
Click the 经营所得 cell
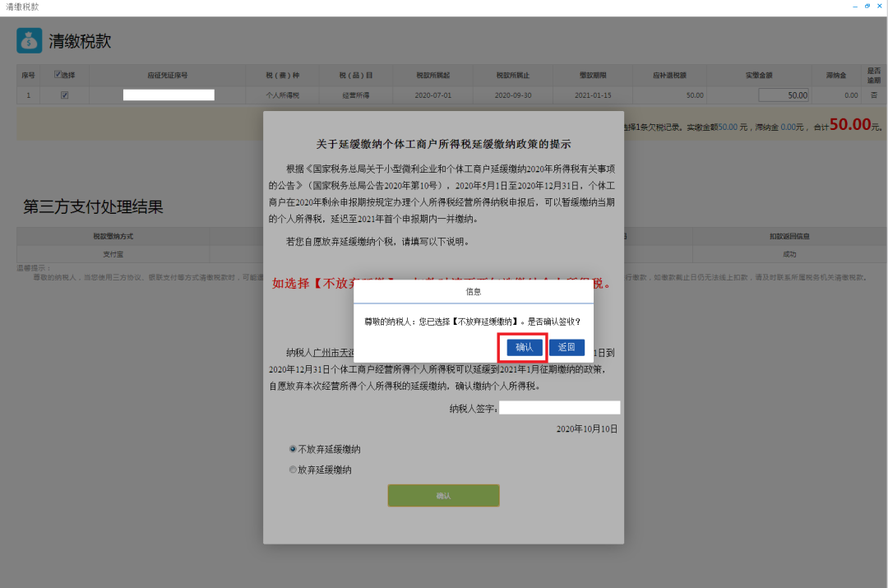click(356, 95)
